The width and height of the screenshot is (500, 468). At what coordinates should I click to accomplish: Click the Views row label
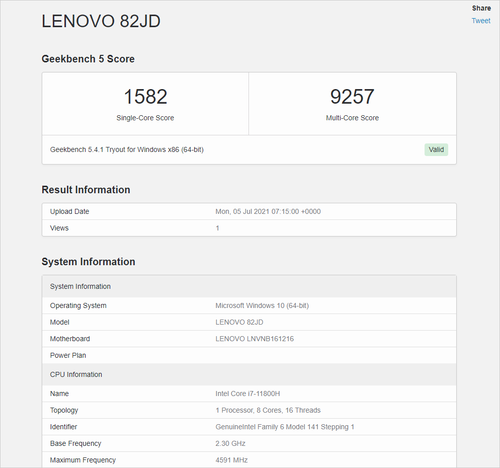(x=59, y=228)
